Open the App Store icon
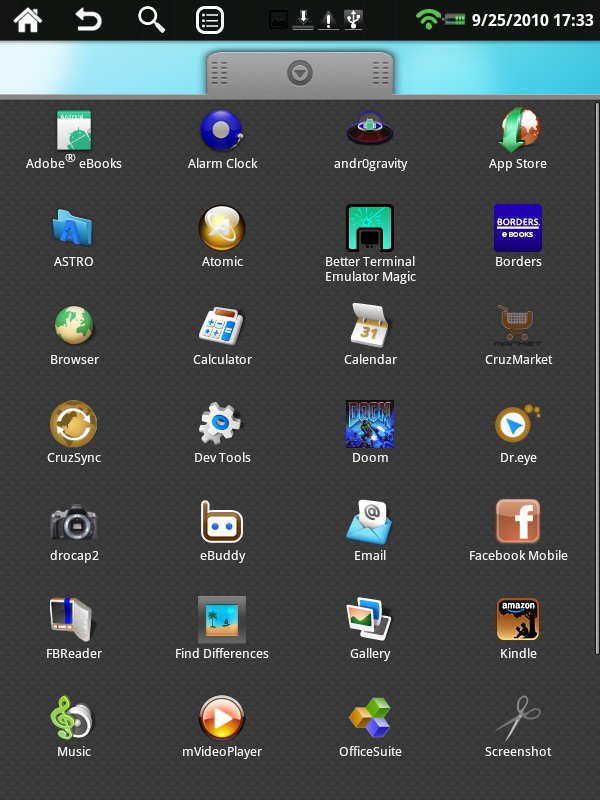This screenshot has width=600, height=800. (518, 130)
